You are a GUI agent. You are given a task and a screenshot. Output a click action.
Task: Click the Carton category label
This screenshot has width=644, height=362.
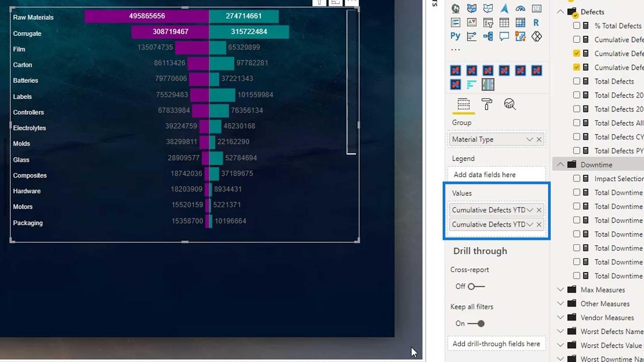pos(23,65)
